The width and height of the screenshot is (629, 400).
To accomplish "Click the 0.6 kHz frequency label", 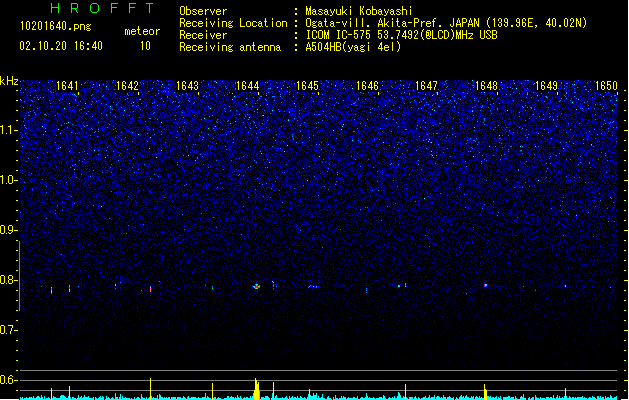I will [x=9, y=380].
